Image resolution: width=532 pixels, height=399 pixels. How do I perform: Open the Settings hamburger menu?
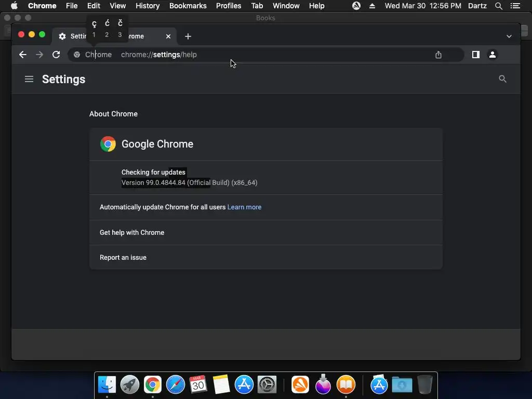coord(29,79)
